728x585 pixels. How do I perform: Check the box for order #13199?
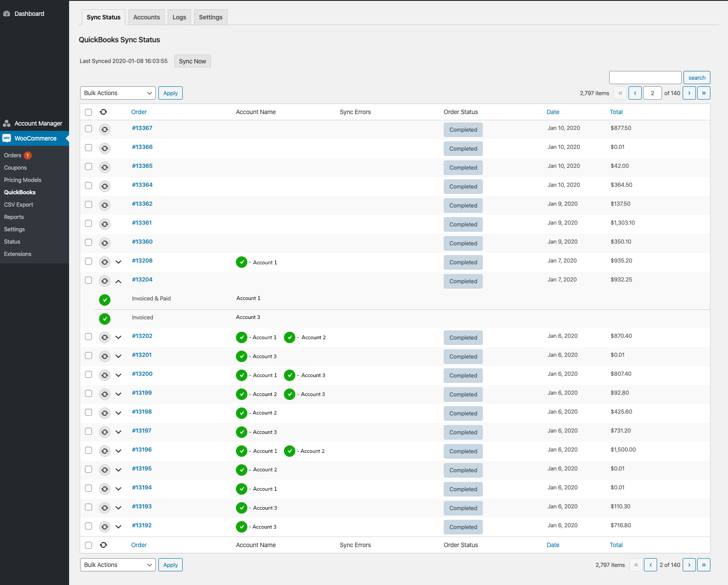tap(88, 393)
